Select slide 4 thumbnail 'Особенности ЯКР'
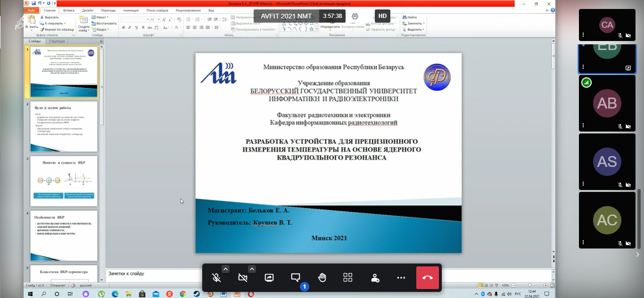Viewport: 644px width, 298px height. tap(64, 236)
